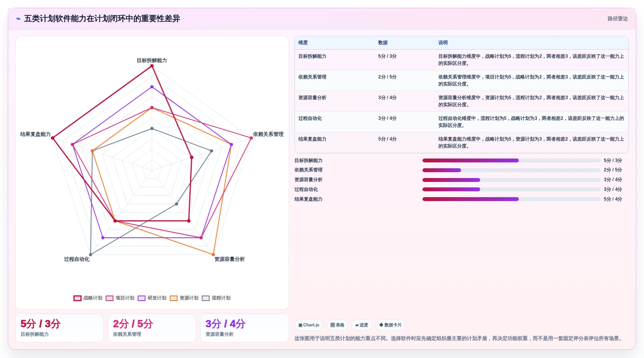Click the 结果复盘能力 radar axis label
The width and height of the screenshot is (644, 358).
35,134
